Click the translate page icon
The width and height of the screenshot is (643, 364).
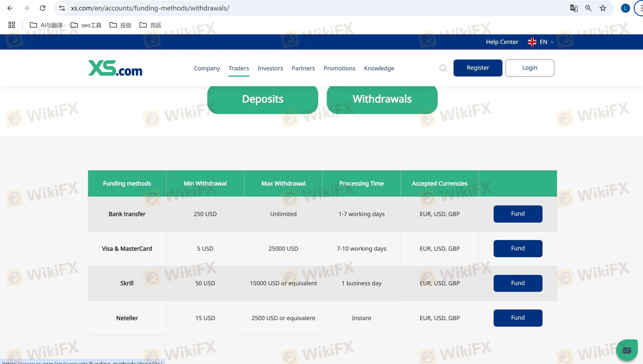click(574, 8)
